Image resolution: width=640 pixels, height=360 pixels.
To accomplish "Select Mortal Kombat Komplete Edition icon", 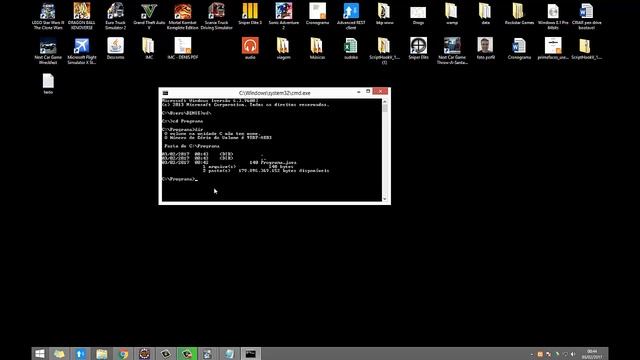I will (182, 16).
